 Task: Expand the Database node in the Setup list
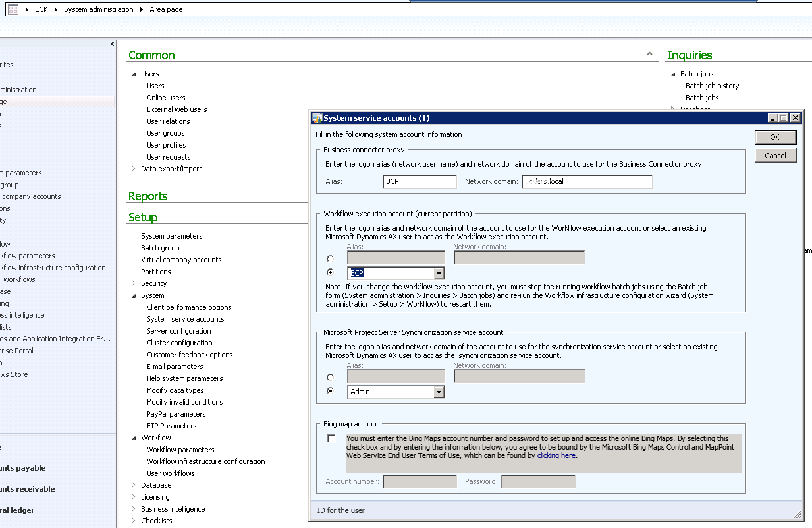[134, 484]
